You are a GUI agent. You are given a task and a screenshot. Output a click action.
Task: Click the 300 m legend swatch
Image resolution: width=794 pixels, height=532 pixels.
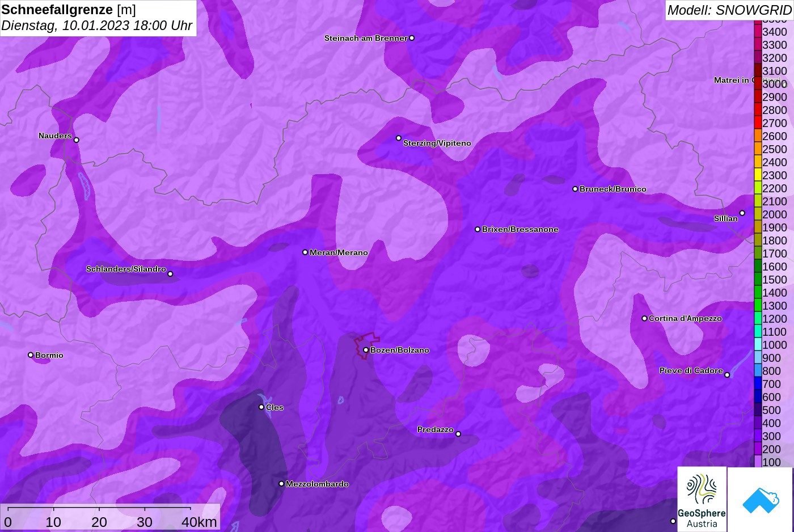758,436
